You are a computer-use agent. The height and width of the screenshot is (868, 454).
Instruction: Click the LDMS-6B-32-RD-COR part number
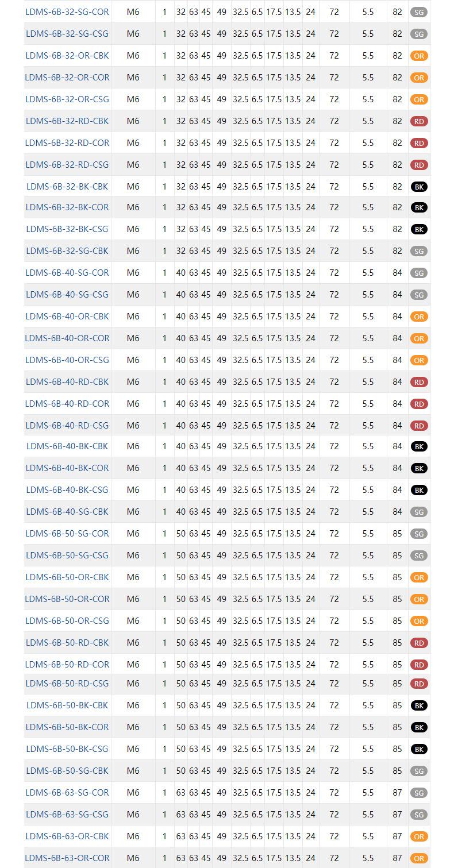(x=67, y=143)
